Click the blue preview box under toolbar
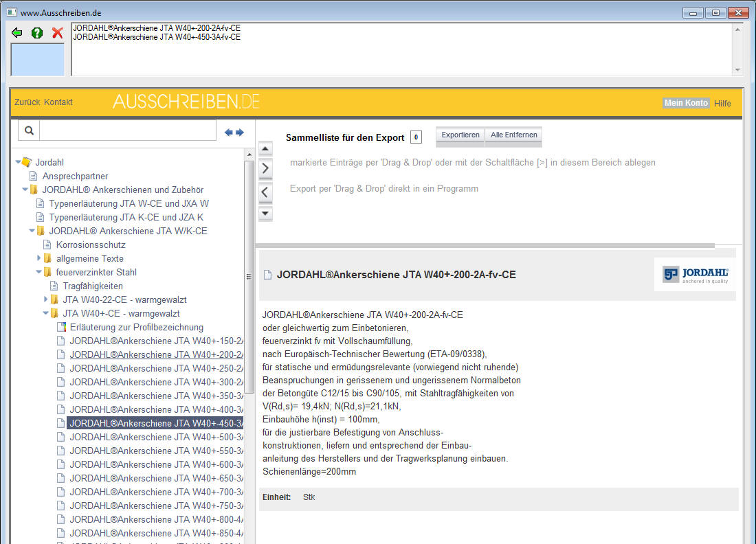Screen dimensions: 756x544 38,59
